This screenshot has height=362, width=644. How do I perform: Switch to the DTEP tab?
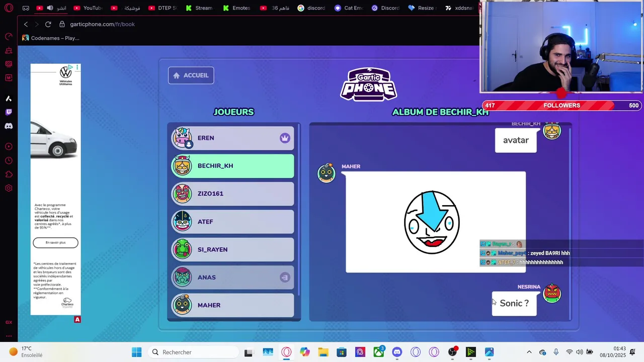(x=163, y=8)
